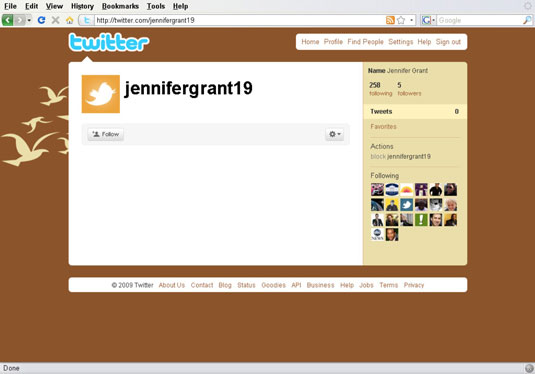
Task: Click block jennifergrant19 action
Action: (x=400, y=157)
